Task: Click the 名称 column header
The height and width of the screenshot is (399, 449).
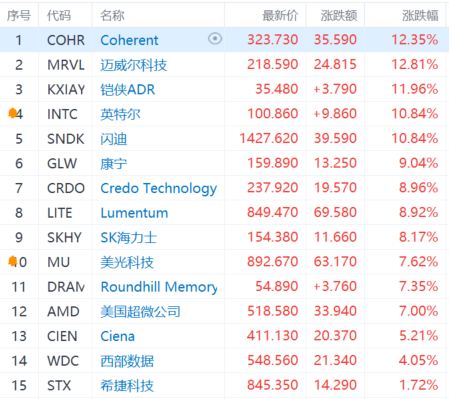Action: click(x=112, y=15)
